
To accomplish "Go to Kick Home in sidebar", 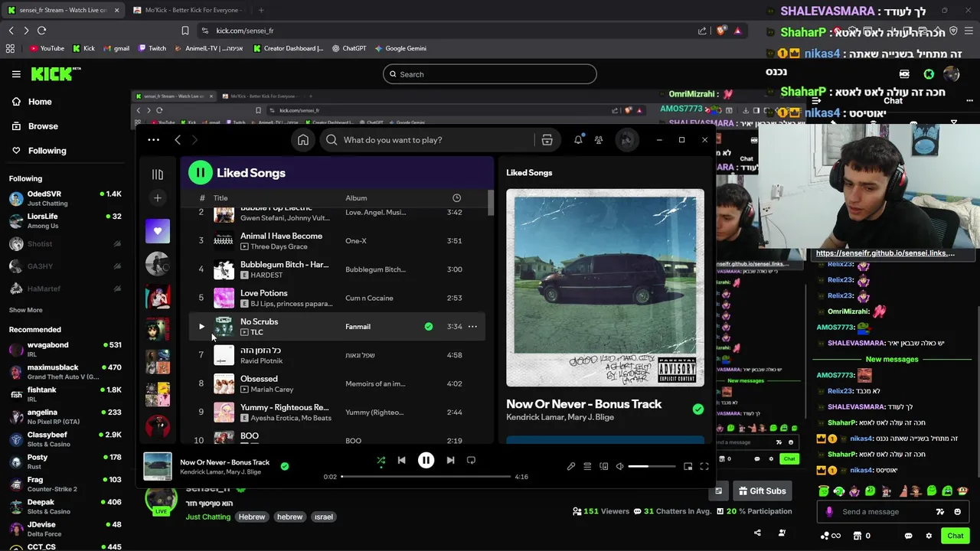I will click(x=40, y=102).
